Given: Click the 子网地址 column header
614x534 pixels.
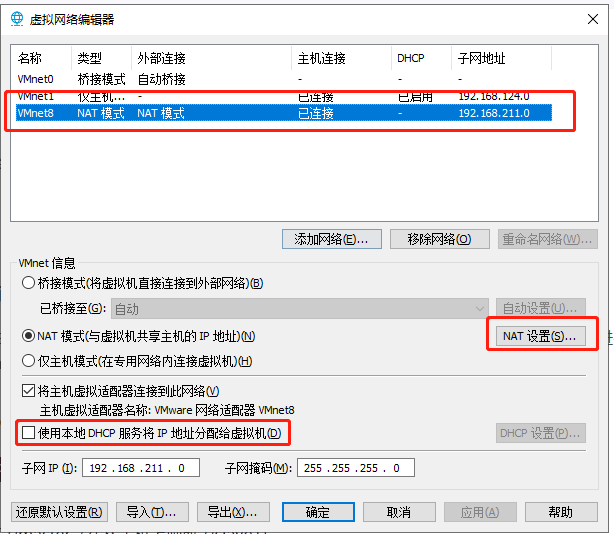Looking at the screenshot, I should point(502,58).
